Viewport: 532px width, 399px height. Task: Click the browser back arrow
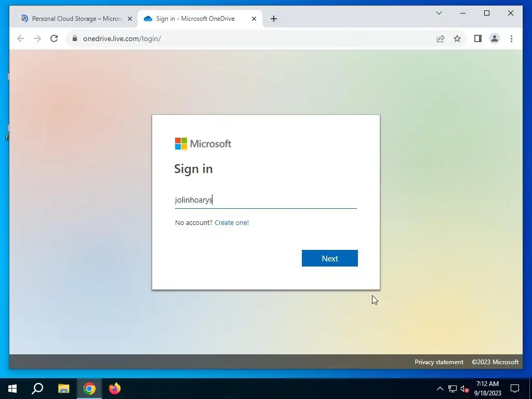coord(21,38)
